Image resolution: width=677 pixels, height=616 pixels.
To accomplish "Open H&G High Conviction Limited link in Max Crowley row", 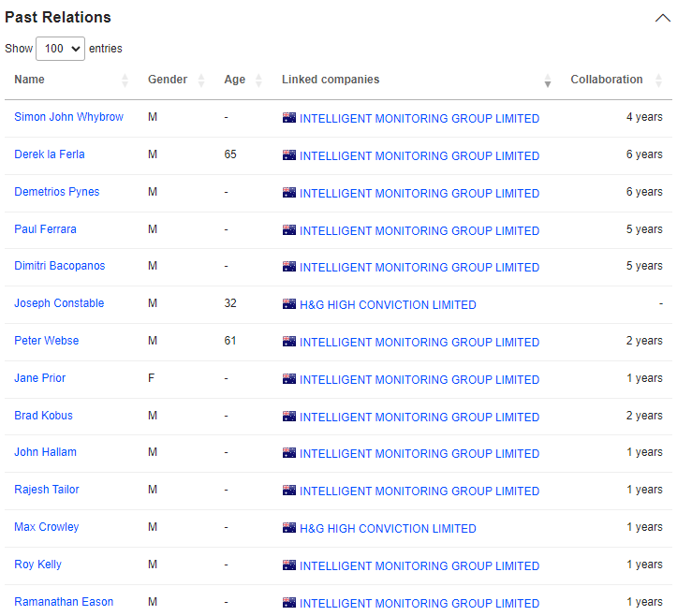I will (388, 529).
